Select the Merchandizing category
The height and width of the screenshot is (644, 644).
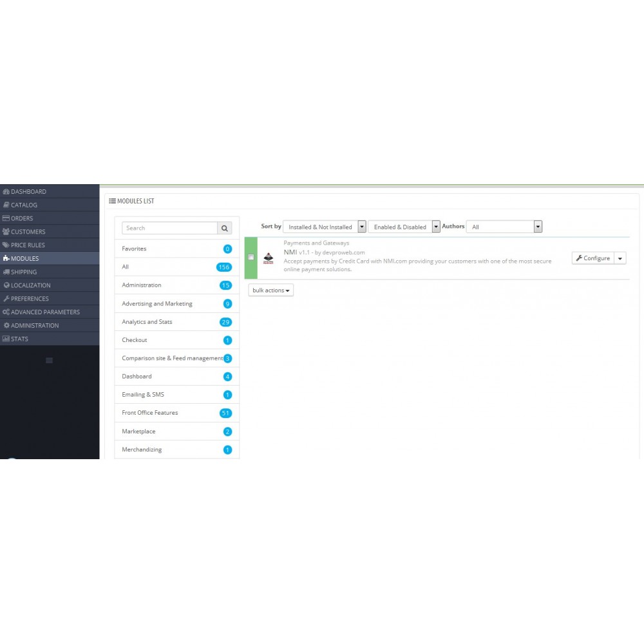177,450
